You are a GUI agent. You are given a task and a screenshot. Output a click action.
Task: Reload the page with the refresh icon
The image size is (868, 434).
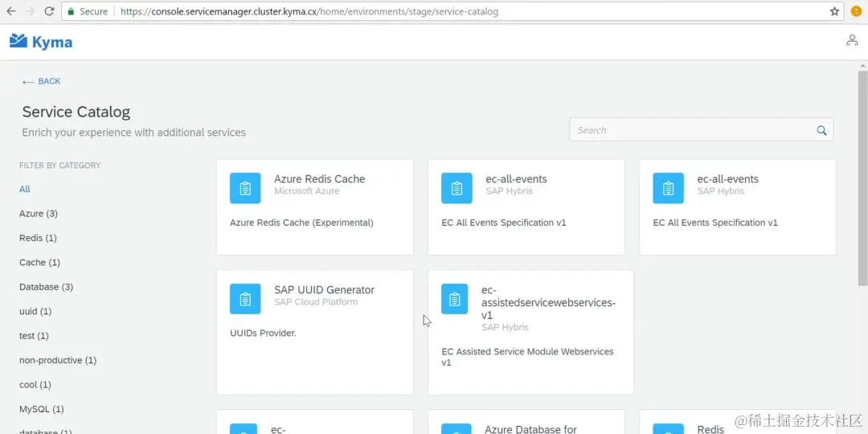(x=49, y=11)
